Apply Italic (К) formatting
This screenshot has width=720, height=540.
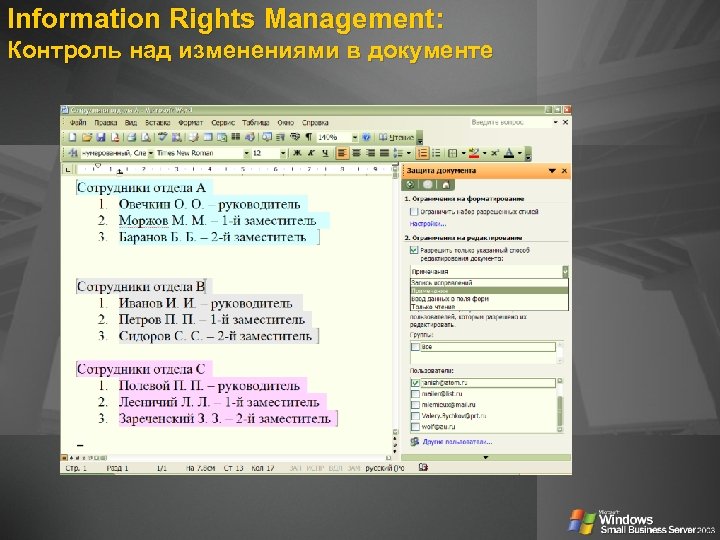pyautogui.click(x=311, y=153)
